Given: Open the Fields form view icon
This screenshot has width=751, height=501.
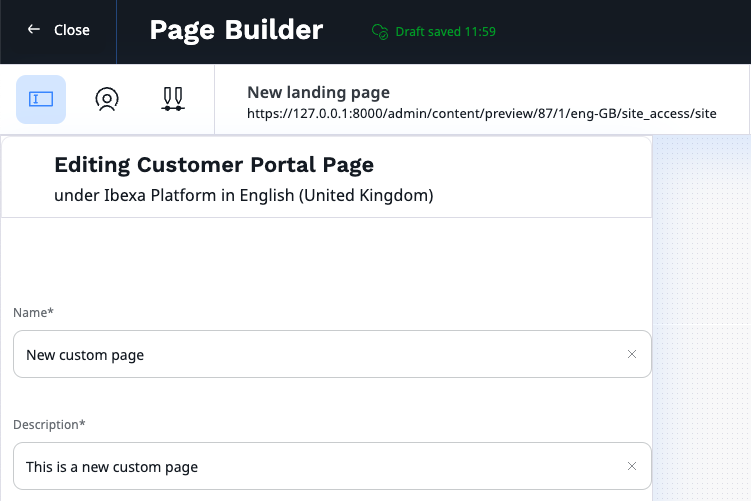Looking at the screenshot, I should click(x=41, y=99).
